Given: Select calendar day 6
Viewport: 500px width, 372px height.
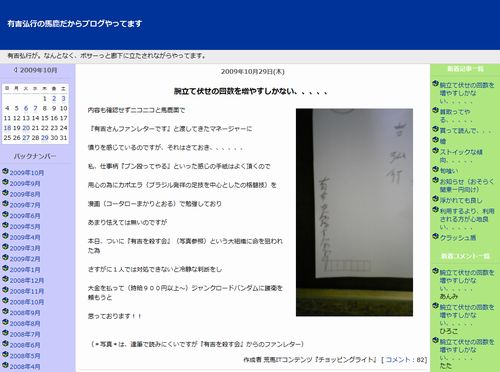Looking at the screenshot, I should coord(26,108).
